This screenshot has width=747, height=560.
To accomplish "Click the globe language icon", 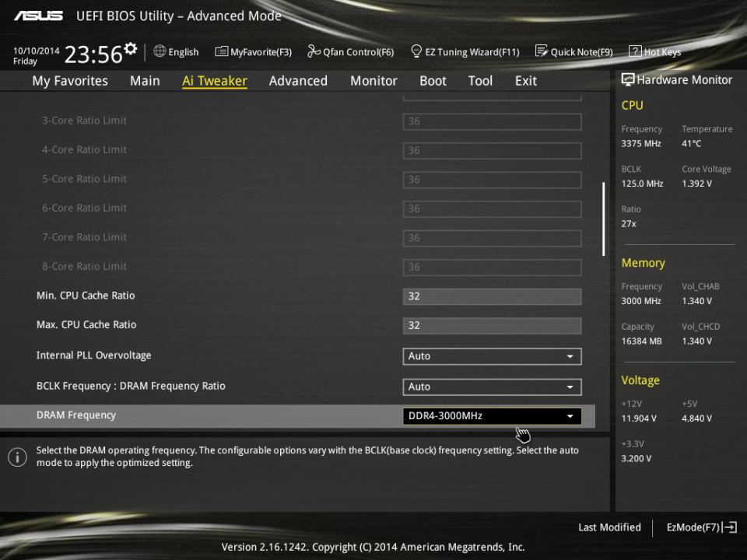I will point(160,51).
